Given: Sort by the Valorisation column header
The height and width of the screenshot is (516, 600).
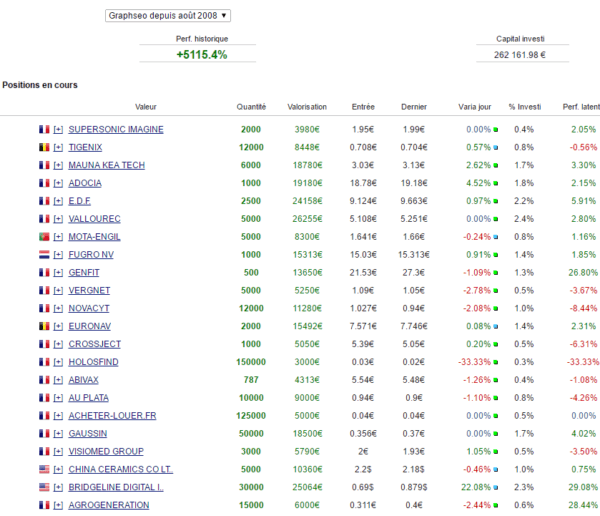Looking at the screenshot, I should pos(307,107).
